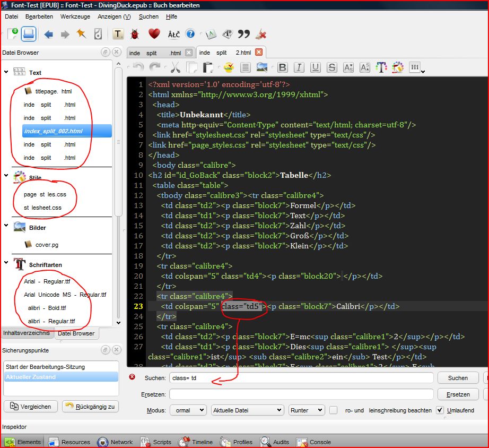Open the Modus search mode dropdown
This screenshot has width=489, height=448.
point(188,410)
